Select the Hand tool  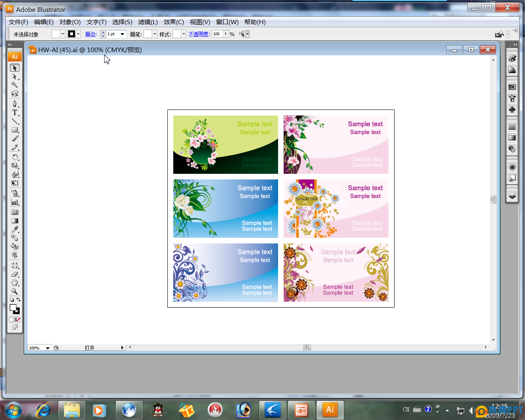point(15,283)
